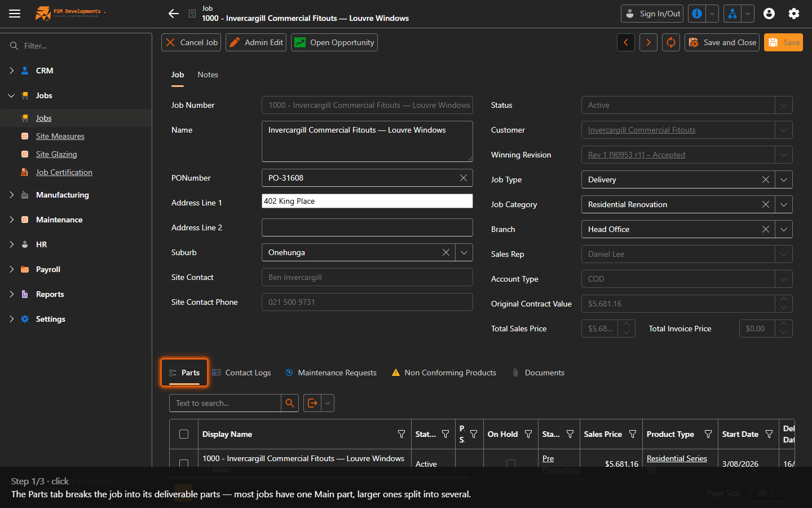812x508 pixels.
Task: Open the settings gear icon
Action: click(794, 14)
